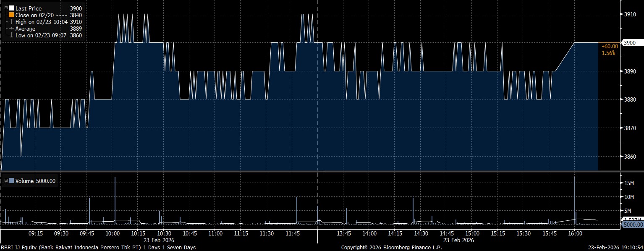Viewport: 644px width, 251px height.
Task: Collapse the Last Price legend tree
Action: click(6, 8)
